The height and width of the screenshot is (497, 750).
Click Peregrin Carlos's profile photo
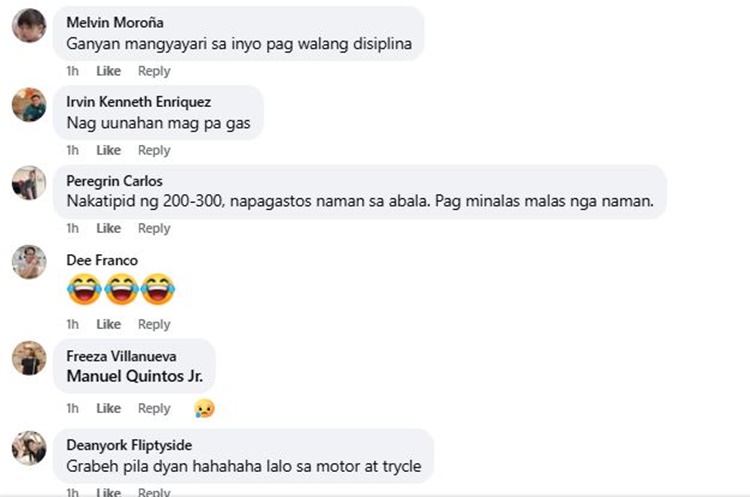tap(29, 183)
